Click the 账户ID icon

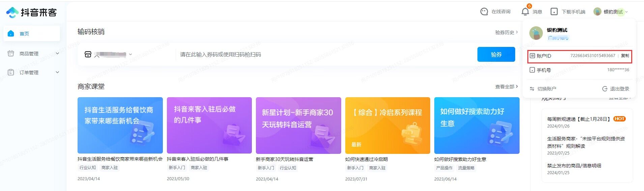(x=532, y=56)
